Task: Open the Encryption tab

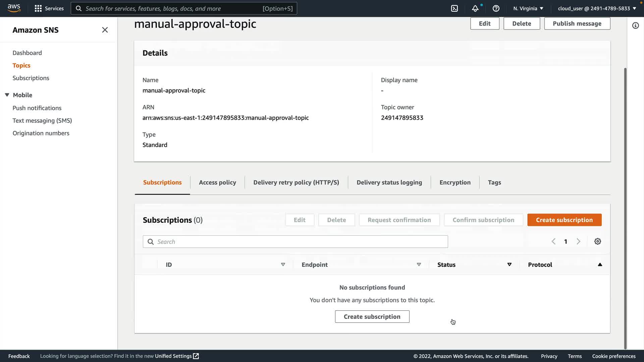Action: [x=455, y=182]
